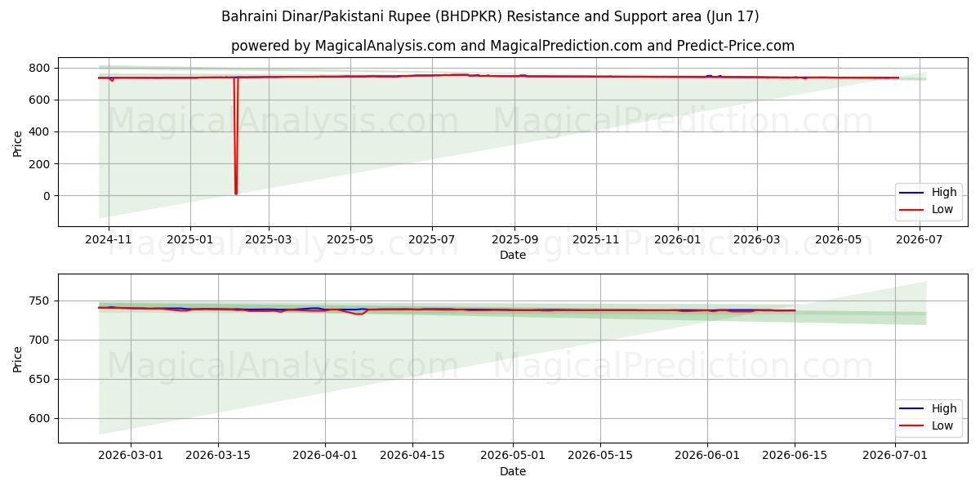Click the '2026-05' date tick label
This screenshot has width=980, height=490.
(838, 241)
